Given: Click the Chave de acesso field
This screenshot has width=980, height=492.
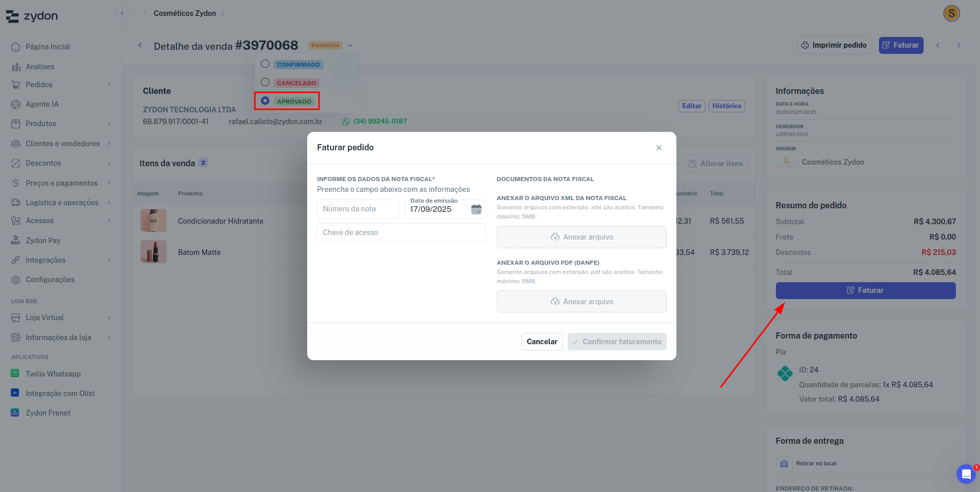Looking at the screenshot, I should (402, 232).
